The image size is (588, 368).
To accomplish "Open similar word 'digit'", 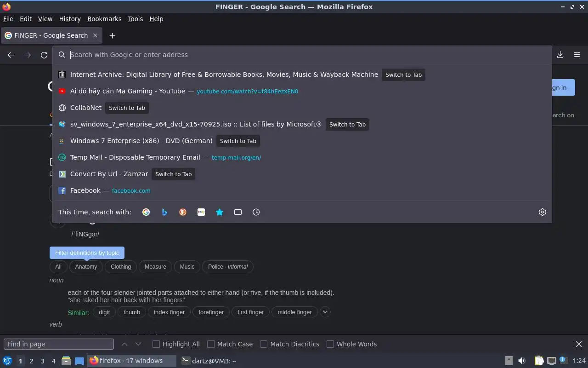I will [x=104, y=312].
